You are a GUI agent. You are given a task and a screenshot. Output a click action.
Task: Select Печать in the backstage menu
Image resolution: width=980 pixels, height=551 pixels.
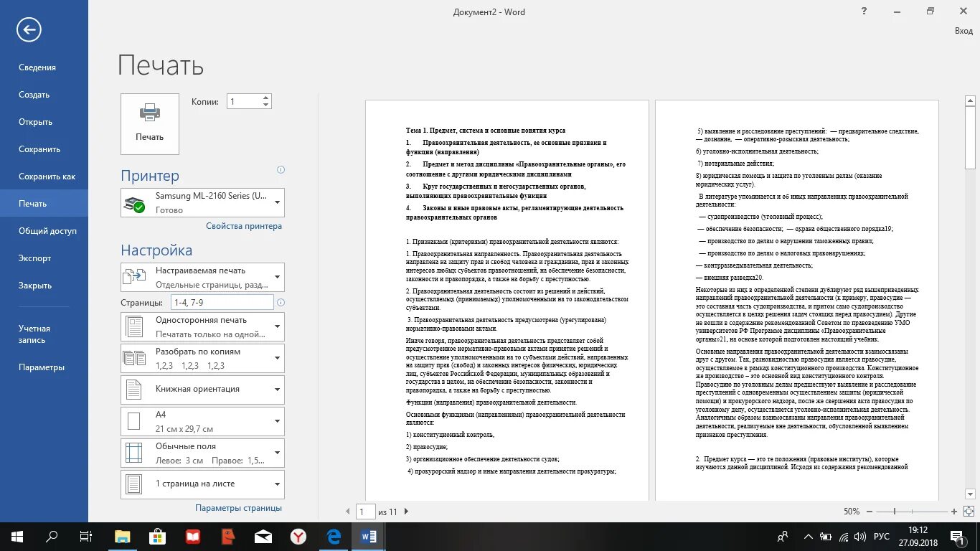[x=44, y=204]
